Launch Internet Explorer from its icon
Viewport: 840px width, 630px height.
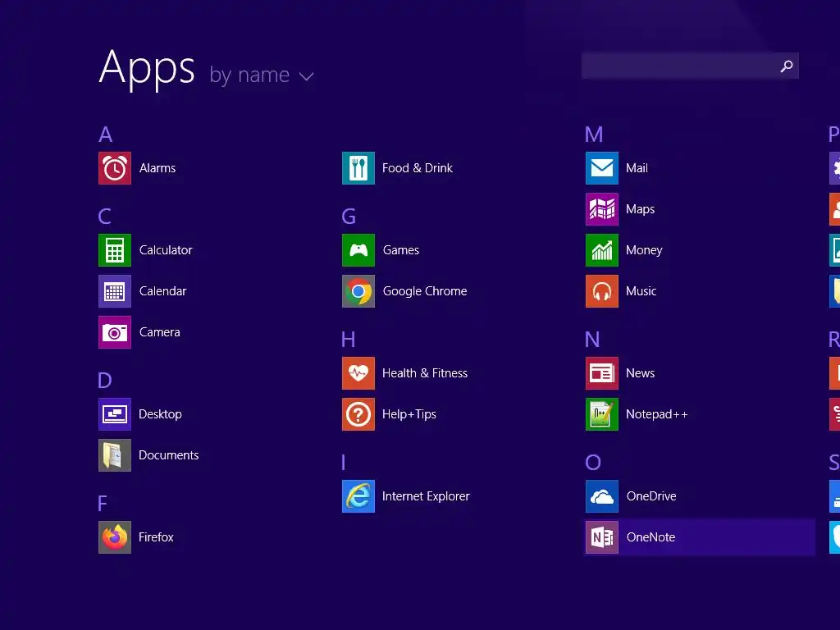point(358,496)
